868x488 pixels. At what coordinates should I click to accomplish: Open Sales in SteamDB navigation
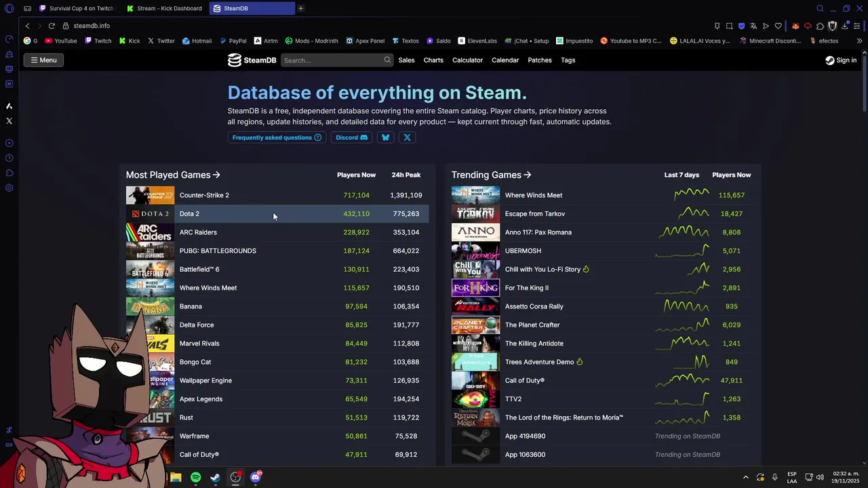(406, 60)
